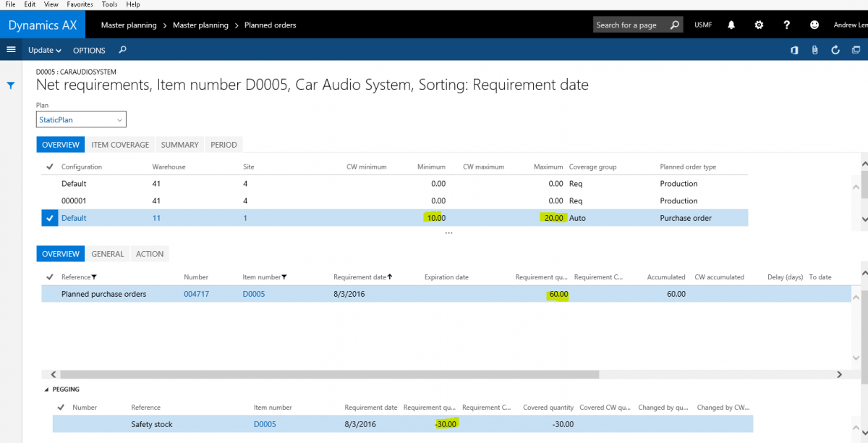Open the help question mark

click(787, 25)
